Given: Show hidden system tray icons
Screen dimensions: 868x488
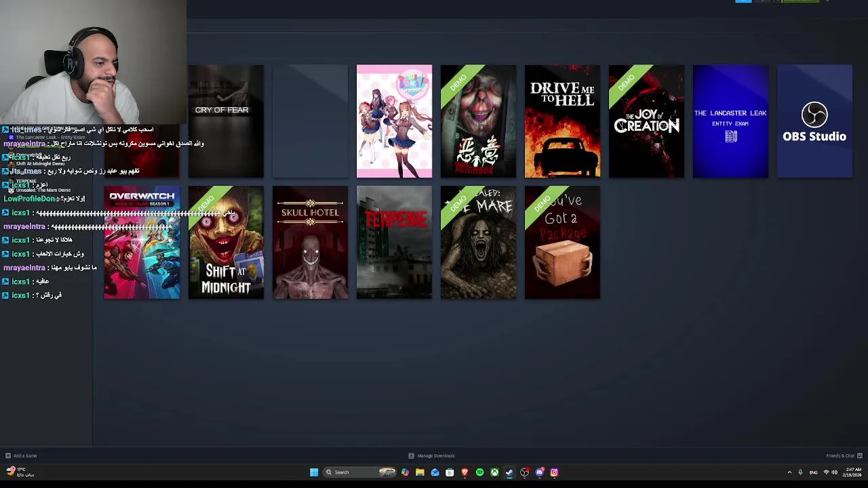Looking at the screenshot, I should (x=789, y=472).
